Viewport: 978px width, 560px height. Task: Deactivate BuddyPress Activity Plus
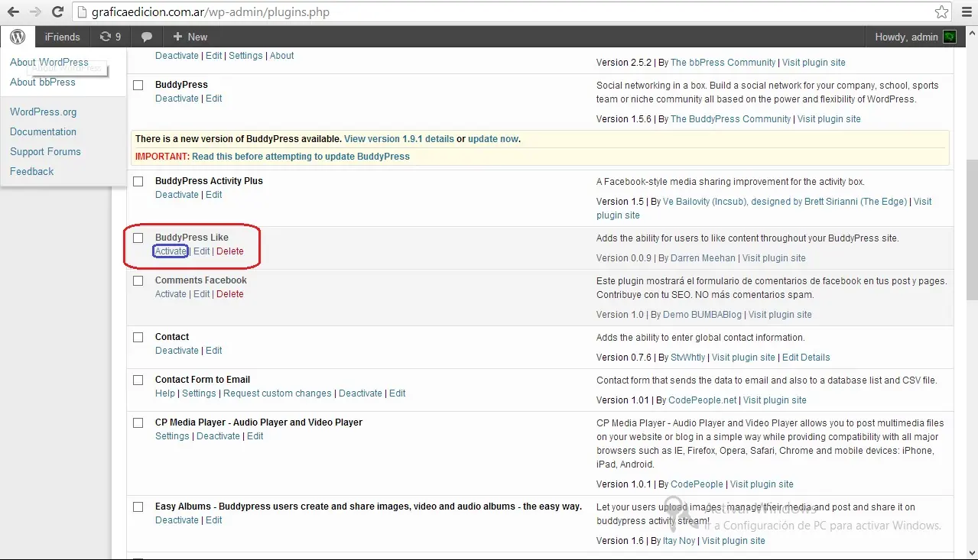[177, 195]
